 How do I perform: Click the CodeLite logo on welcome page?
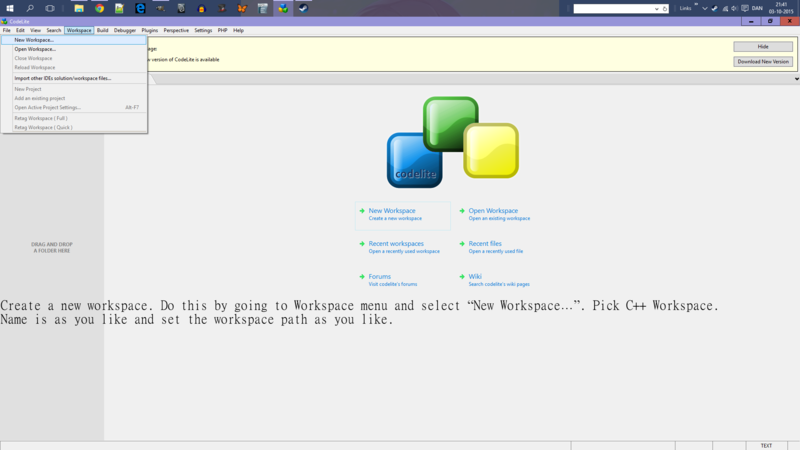[452, 142]
